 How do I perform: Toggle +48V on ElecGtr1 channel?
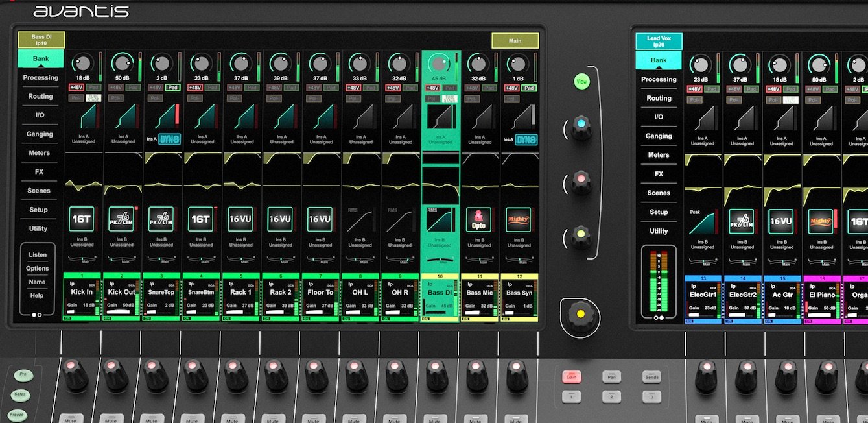tap(694, 89)
